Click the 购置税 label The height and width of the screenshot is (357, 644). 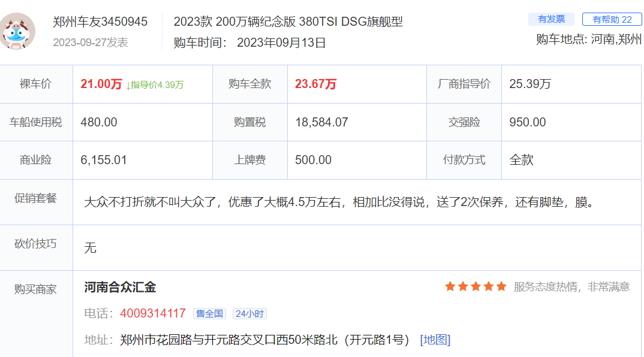tap(249, 122)
